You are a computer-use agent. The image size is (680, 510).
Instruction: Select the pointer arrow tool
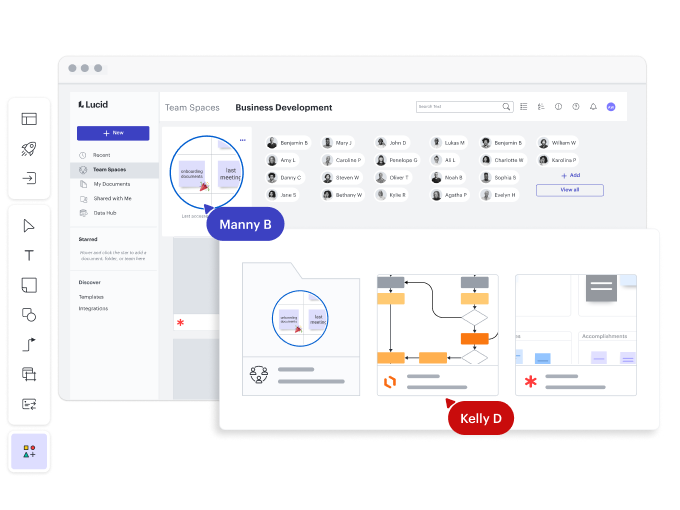pyautogui.click(x=29, y=226)
